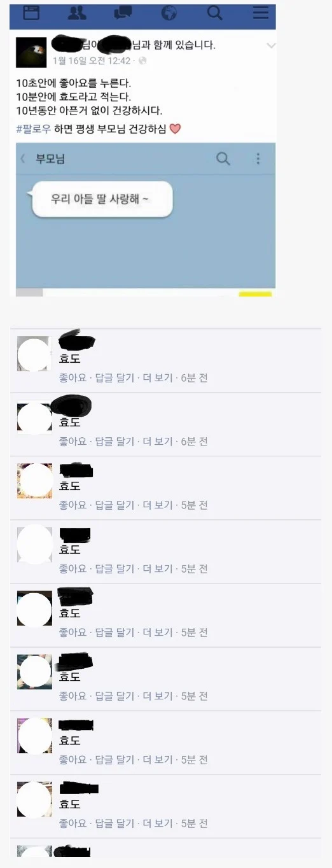Open the 우리 아들 딸 사랑해 chat bubble image

point(102,199)
